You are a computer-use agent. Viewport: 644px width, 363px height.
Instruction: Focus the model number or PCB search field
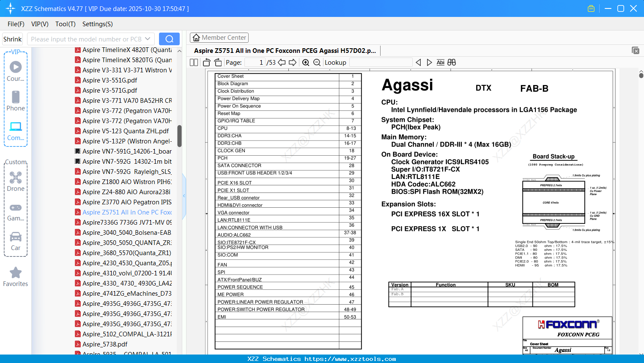click(x=86, y=39)
